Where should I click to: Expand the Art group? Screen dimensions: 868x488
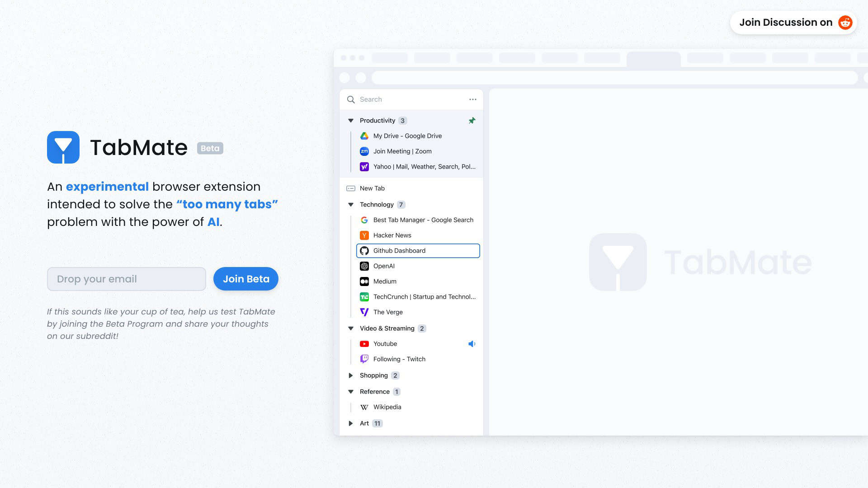click(351, 423)
